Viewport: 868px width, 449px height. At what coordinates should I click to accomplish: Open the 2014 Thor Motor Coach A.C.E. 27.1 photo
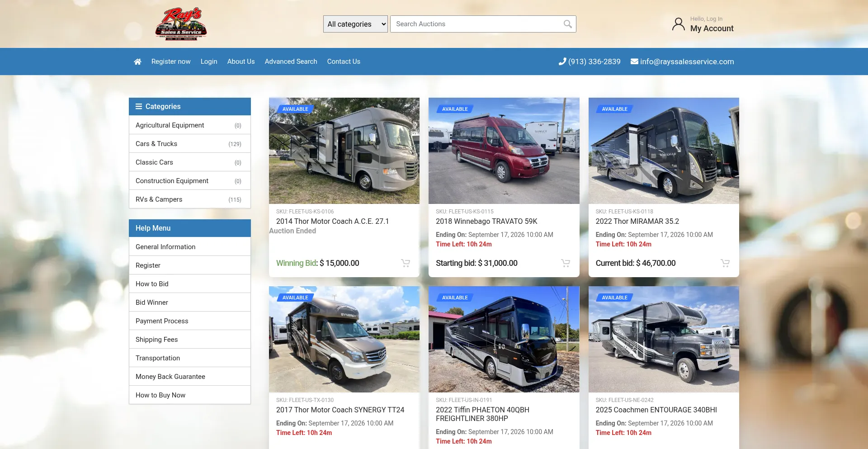point(344,151)
